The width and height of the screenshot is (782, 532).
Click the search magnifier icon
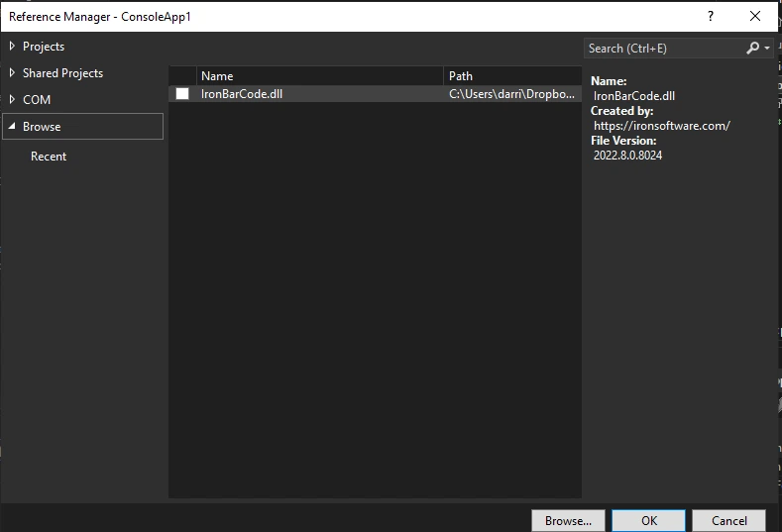[753, 48]
